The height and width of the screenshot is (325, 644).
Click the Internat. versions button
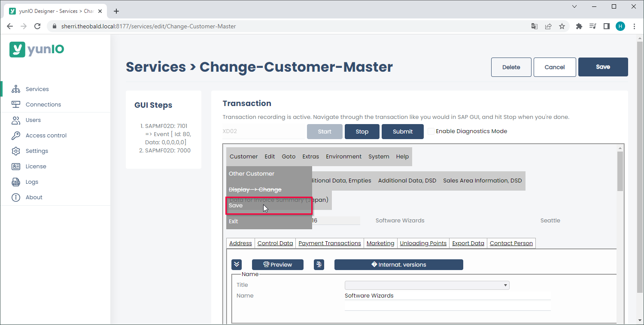point(399,264)
